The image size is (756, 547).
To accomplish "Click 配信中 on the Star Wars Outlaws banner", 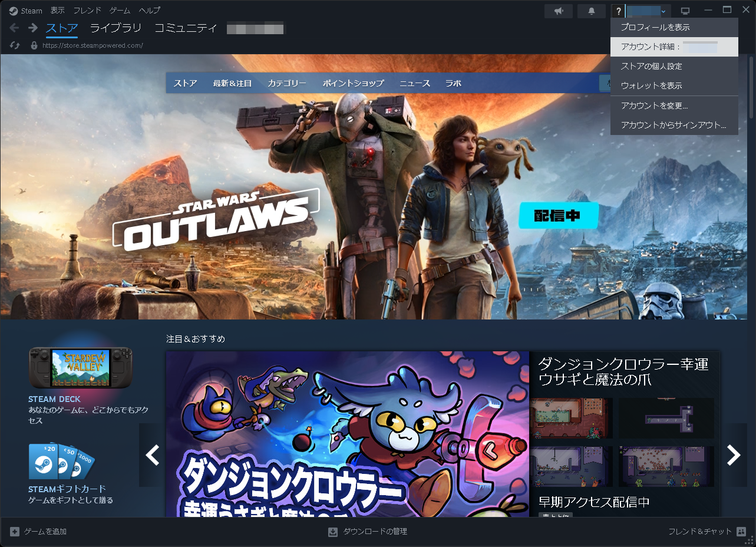I will coord(557,216).
